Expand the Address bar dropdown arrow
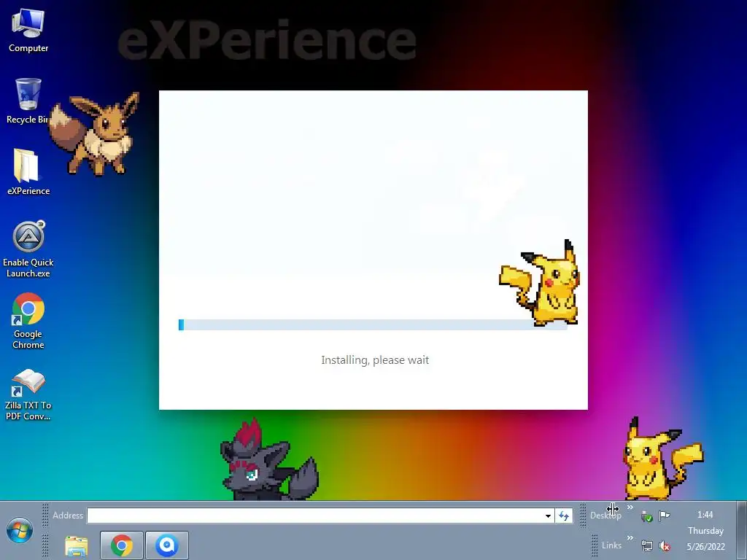Image resolution: width=747 pixels, height=560 pixels. (x=548, y=516)
